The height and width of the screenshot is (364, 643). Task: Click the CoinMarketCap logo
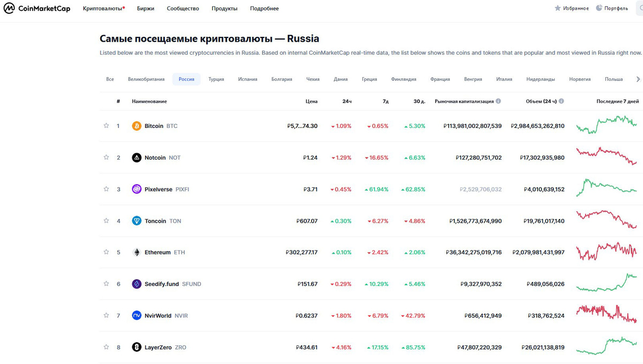pyautogui.click(x=37, y=9)
